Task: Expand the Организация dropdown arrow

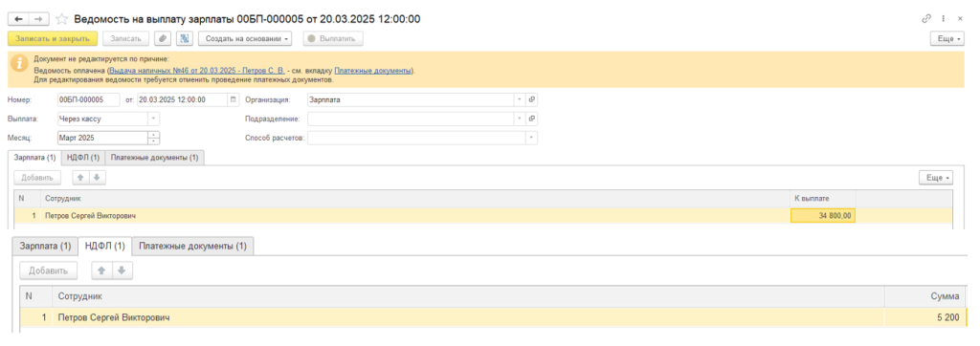Action: tap(520, 99)
